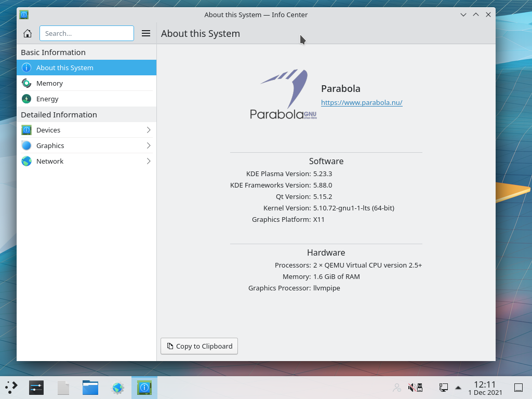Open the parabola.nu website link
The height and width of the screenshot is (399, 532).
click(x=362, y=102)
